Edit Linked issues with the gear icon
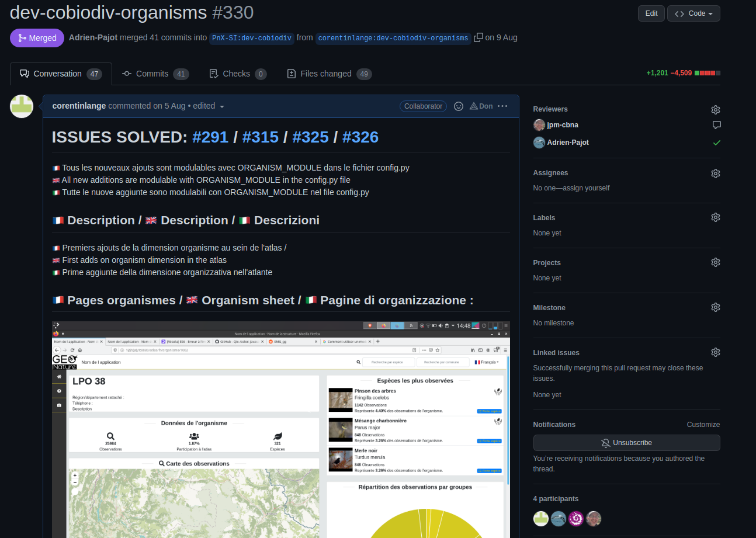Viewport: 756px width, 538px height. point(716,352)
